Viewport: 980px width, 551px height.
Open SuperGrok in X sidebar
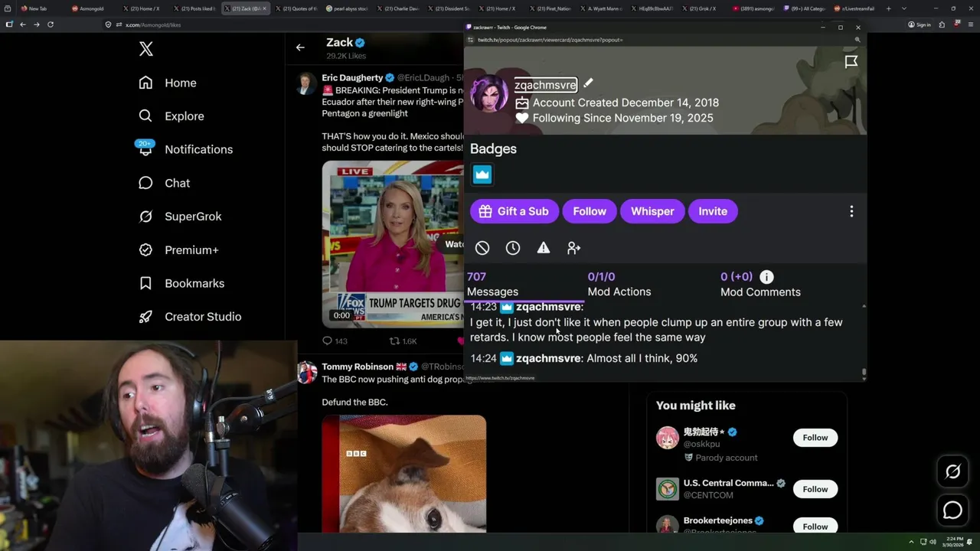180,217
